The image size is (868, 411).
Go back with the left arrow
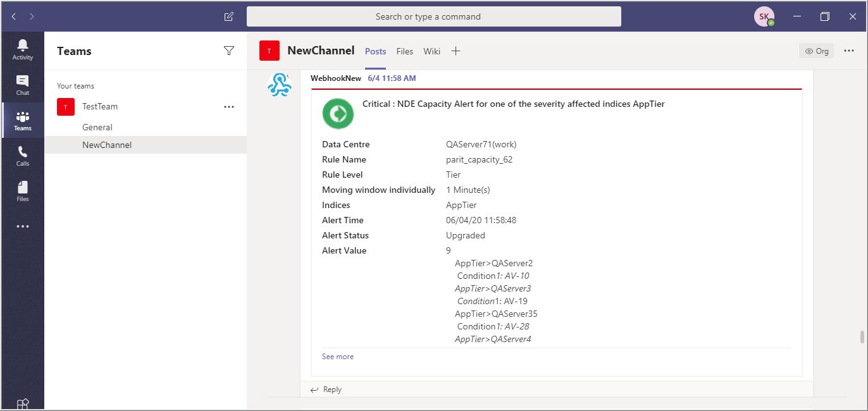point(15,16)
